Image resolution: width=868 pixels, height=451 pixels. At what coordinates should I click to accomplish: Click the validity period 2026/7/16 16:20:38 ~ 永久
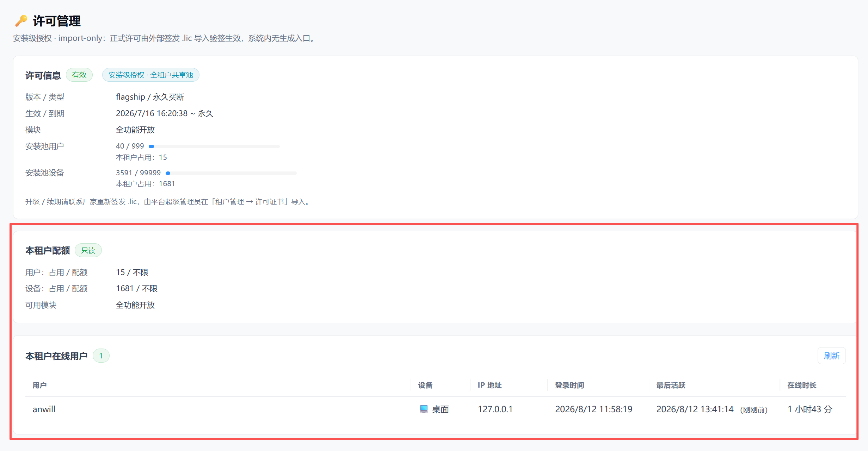(165, 113)
